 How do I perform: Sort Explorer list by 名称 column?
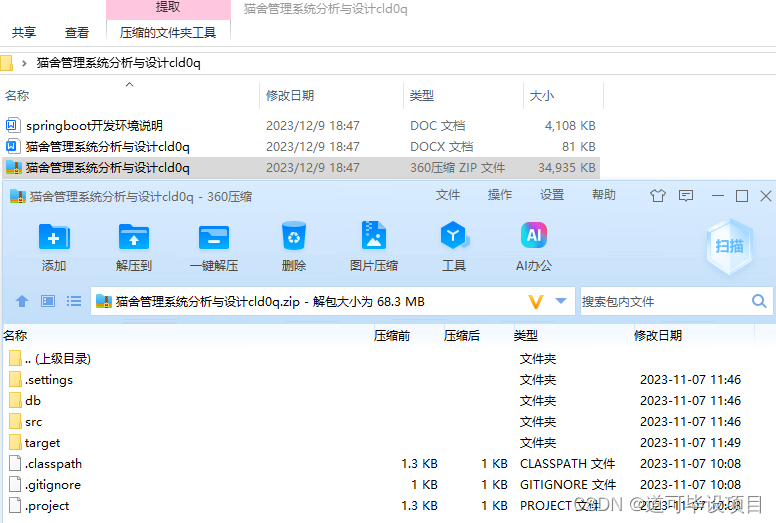[x=17, y=95]
